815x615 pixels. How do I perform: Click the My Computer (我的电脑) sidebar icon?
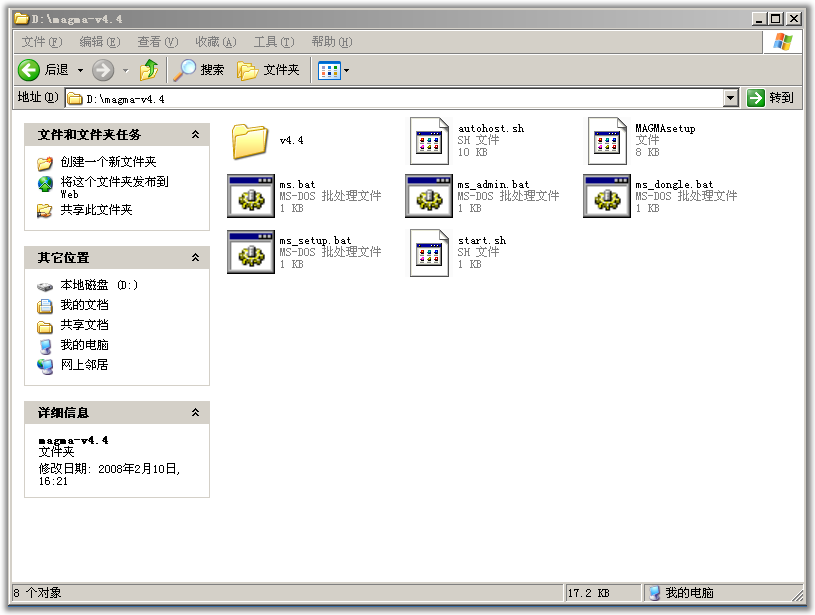[x=45, y=346]
